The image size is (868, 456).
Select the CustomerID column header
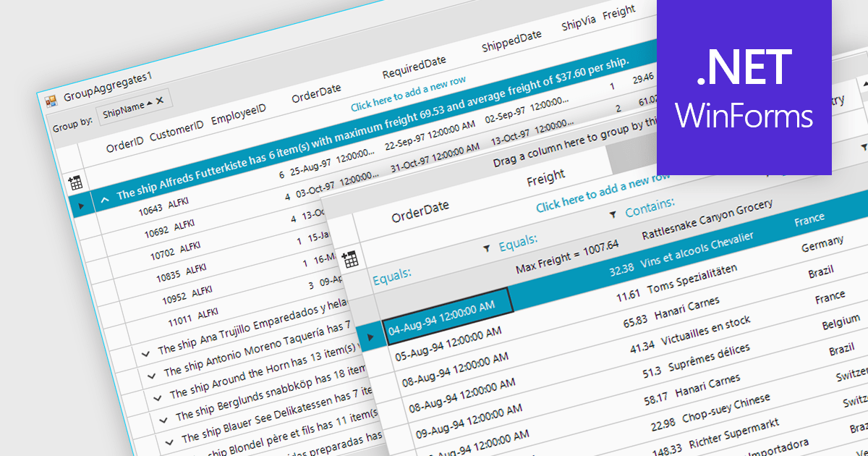point(176,132)
